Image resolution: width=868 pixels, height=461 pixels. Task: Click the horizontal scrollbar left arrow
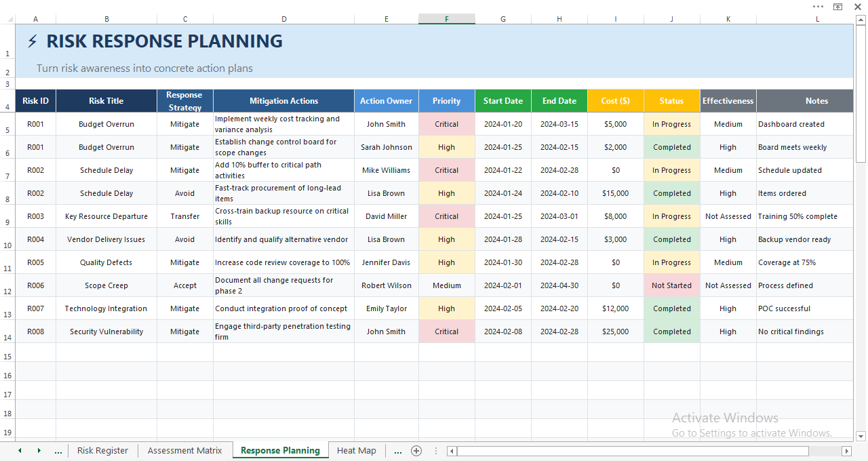coord(452,451)
